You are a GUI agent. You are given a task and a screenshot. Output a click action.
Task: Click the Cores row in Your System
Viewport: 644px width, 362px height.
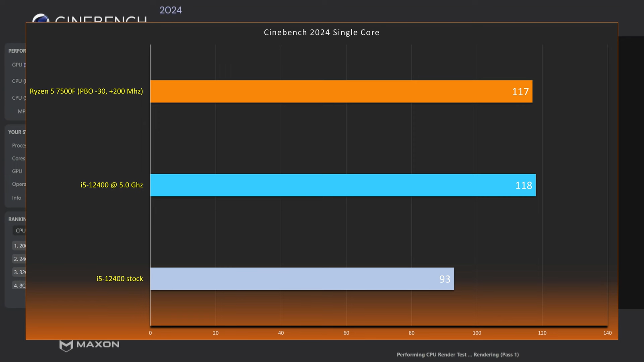click(19, 158)
